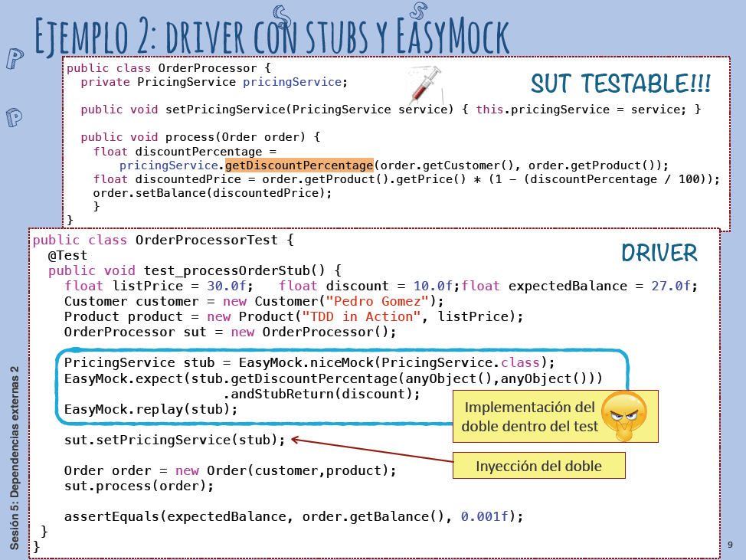This screenshot has width=746, height=560.
Task: Click the syringe icon in the code box
Action: [x=427, y=85]
